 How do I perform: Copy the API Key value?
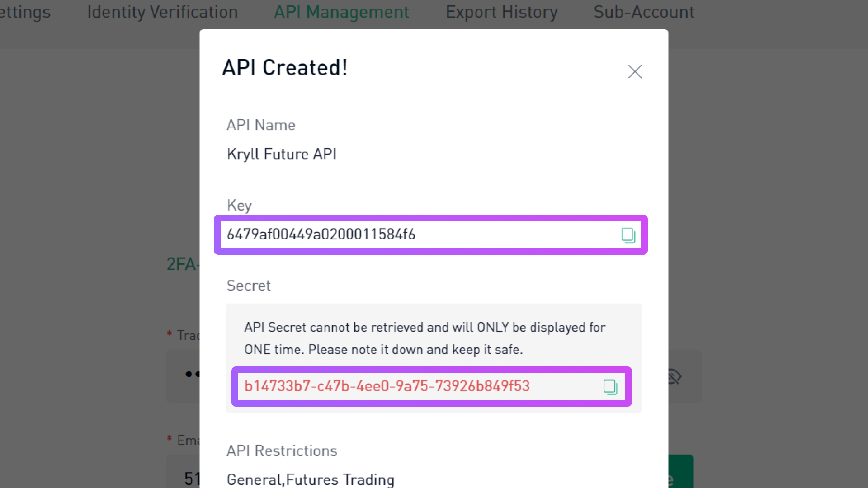pyautogui.click(x=628, y=235)
